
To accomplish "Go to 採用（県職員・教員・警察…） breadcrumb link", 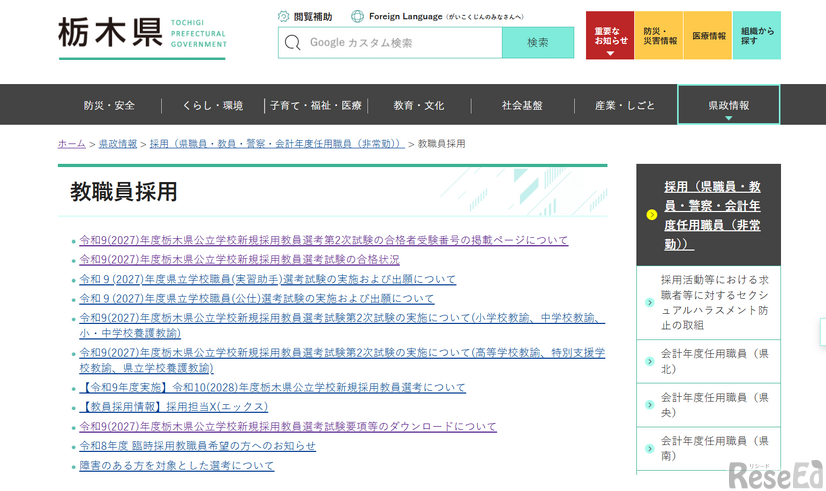I will pyautogui.click(x=277, y=143).
